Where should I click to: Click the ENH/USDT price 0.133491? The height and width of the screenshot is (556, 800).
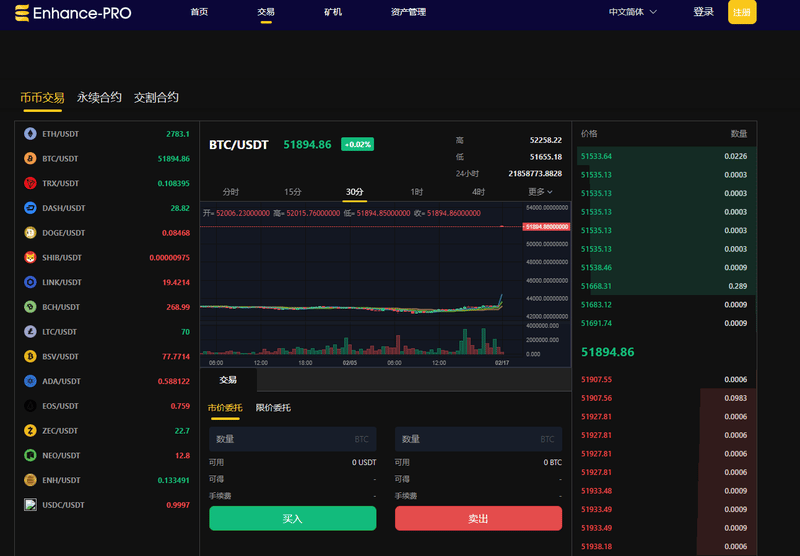click(x=173, y=480)
